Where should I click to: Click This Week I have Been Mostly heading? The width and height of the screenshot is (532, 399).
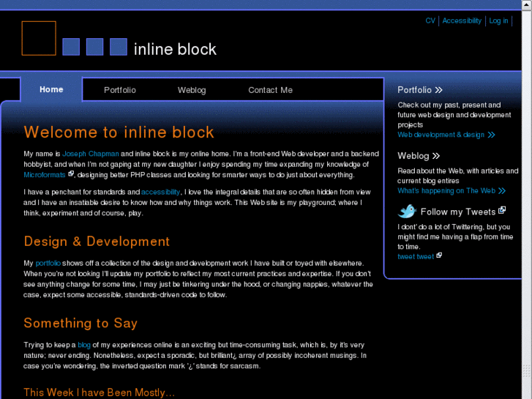(99, 392)
